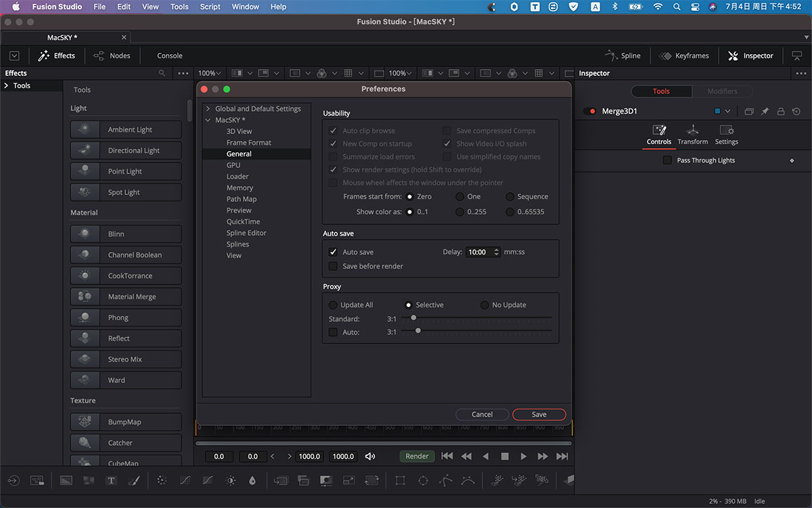Add a Spot Light tool
812x508 pixels.
(126, 192)
